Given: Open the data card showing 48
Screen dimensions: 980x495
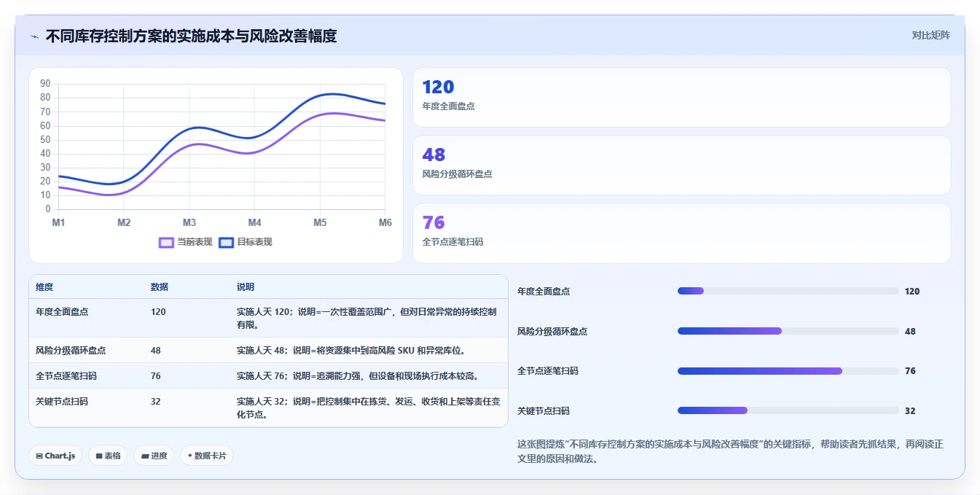Looking at the screenshot, I should click(681, 165).
